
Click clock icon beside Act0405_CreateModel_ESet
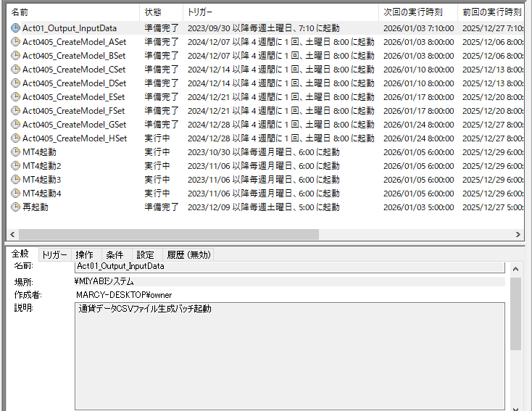pyautogui.click(x=15, y=97)
